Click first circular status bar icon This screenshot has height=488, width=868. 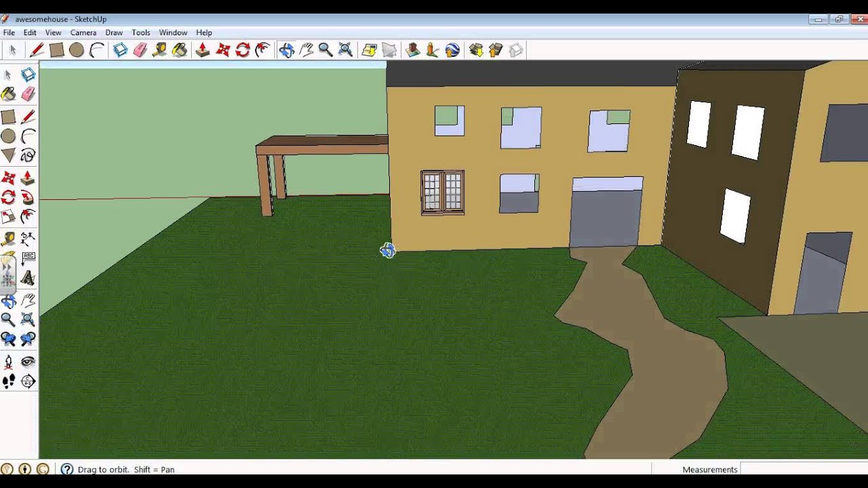click(x=7, y=469)
